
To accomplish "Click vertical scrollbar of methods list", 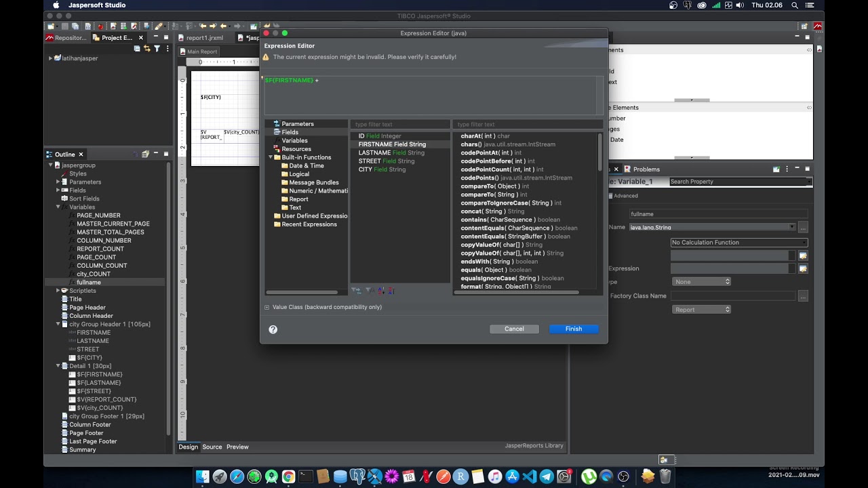I will [x=600, y=152].
